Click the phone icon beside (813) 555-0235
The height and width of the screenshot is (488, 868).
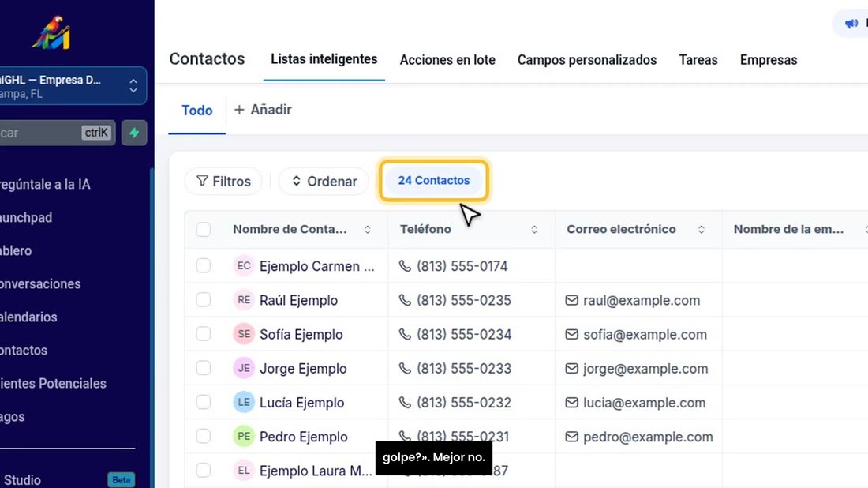[406, 300]
